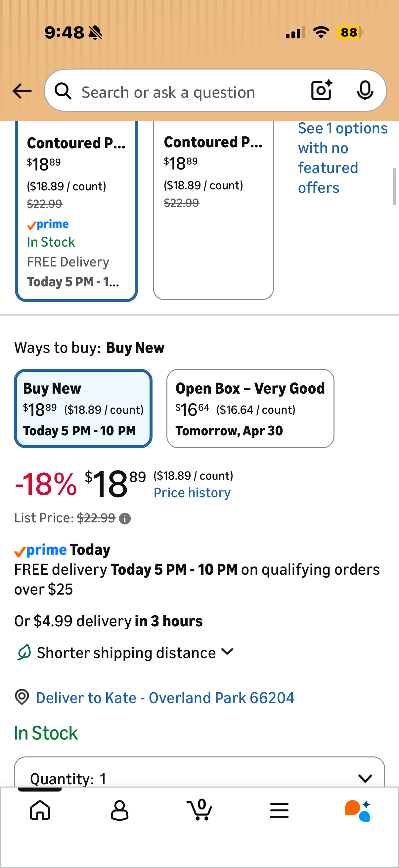Tap the camera lens search icon
Viewport: 399px width, 868px height.
tap(322, 90)
